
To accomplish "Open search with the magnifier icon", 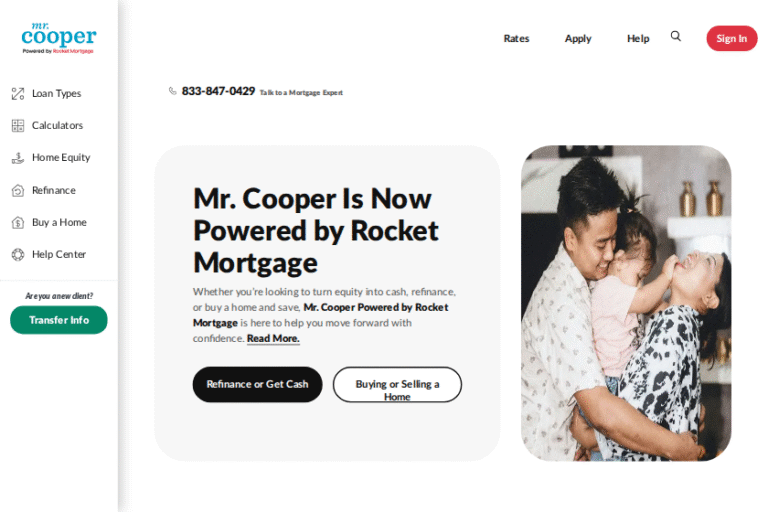I will tap(675, 36).
